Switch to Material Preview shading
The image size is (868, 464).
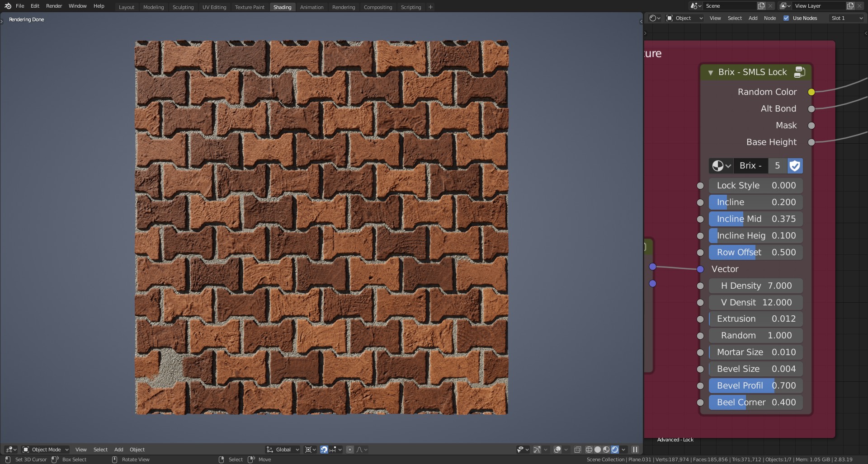(606, 450)
